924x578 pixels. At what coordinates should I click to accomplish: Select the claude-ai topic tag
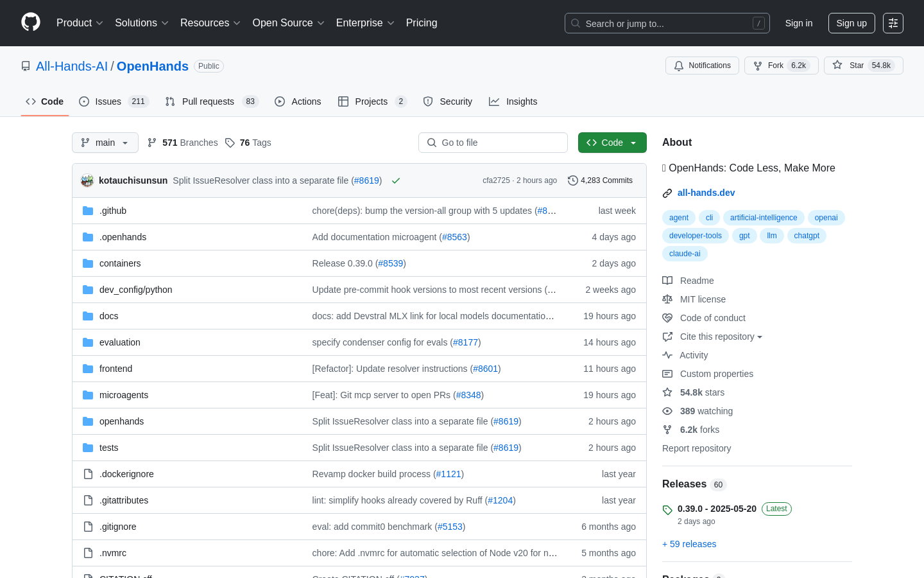pyautogui.click(x=685, y=254)
